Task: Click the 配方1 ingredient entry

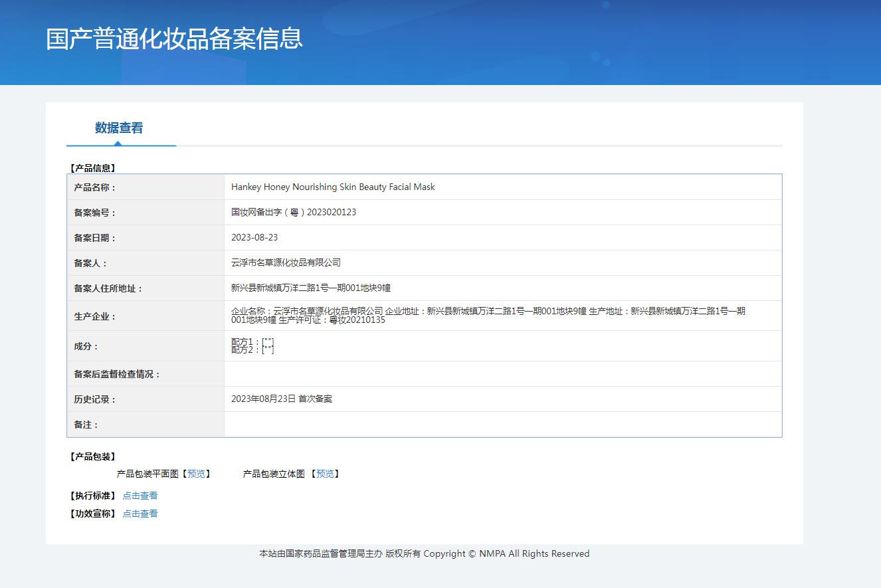Action: 252,342
